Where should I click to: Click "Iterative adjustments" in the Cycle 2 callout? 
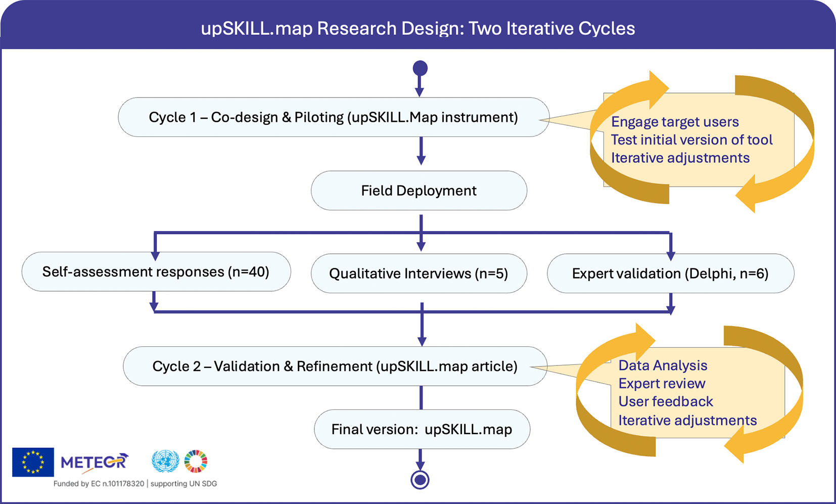687,421
